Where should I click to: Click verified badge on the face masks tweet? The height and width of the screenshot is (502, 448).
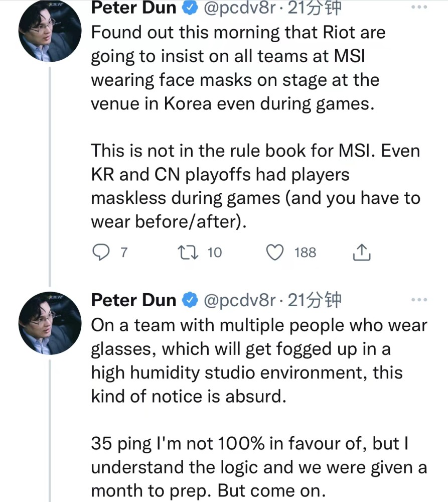pos(188,8)
